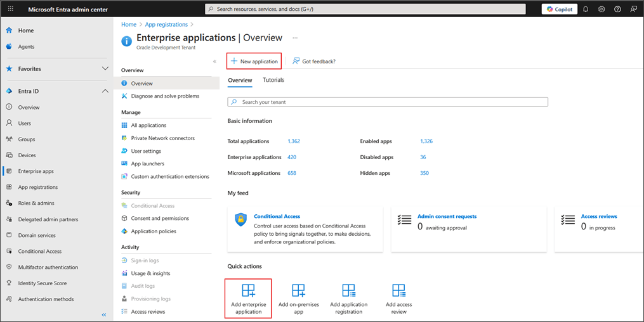644x322 pixels.
Task: Open Consent and permissions
Action: pyautogui.click(x=160, y=218)
